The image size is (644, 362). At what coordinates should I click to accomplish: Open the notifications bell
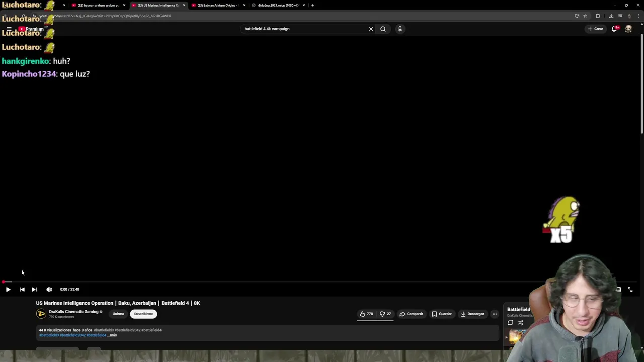[614, 29]
